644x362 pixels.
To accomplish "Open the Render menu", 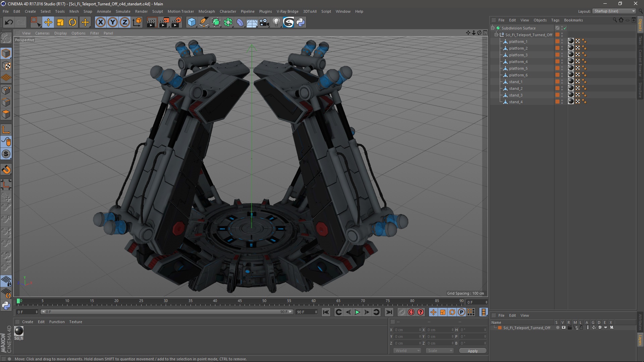I will [141, 11].
